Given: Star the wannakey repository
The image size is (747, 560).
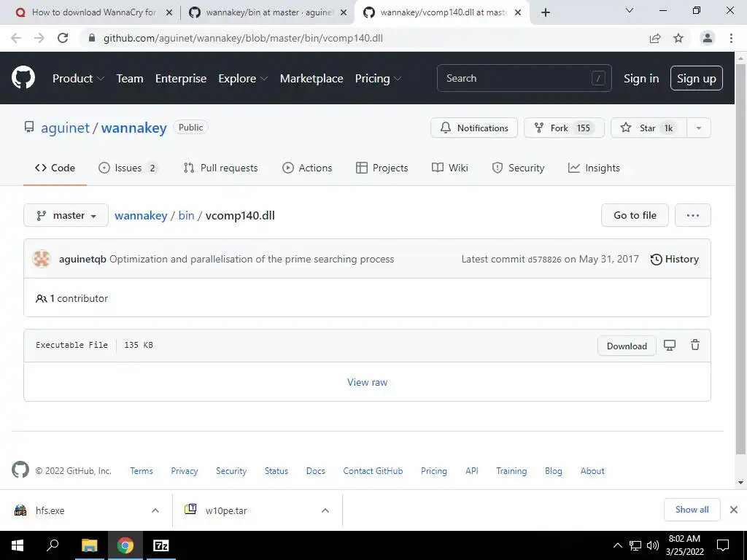Looking at the screenshot, I should 649,128.
